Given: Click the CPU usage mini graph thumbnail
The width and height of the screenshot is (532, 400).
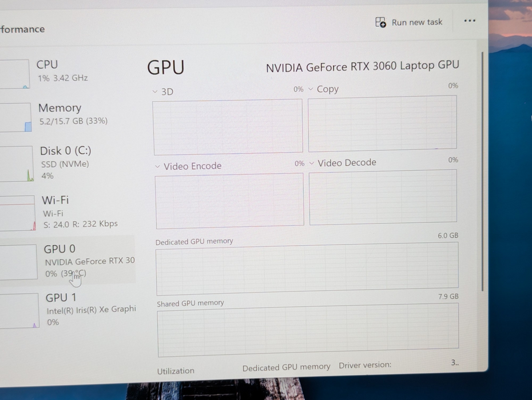Looking at the screenshot, I should point(15,74).
